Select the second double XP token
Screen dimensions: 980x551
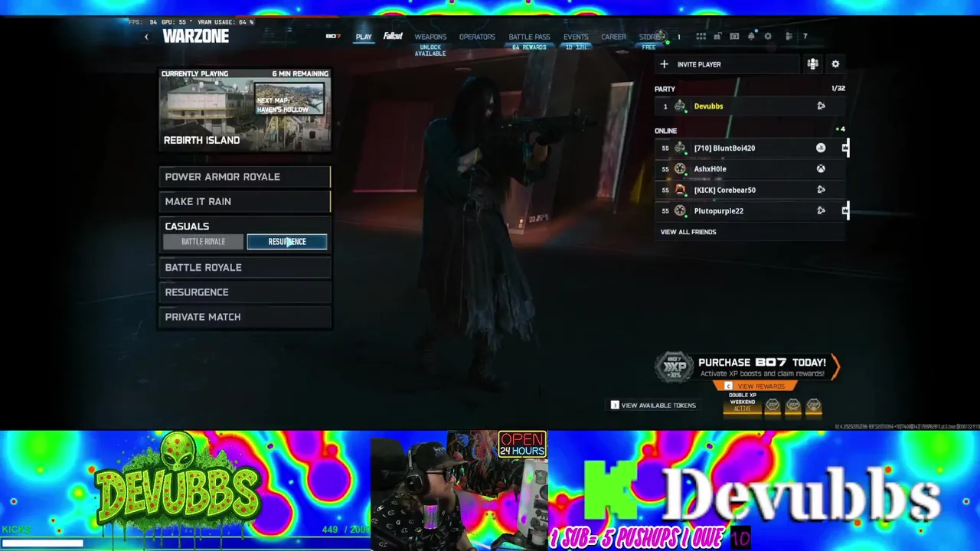point(793,405)
